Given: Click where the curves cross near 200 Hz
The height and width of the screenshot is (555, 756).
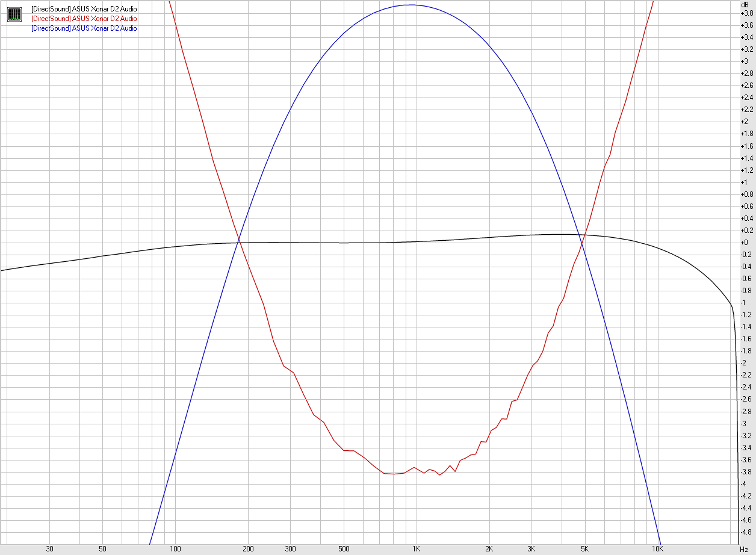Looking at the screenshot, I should [240, 241].
